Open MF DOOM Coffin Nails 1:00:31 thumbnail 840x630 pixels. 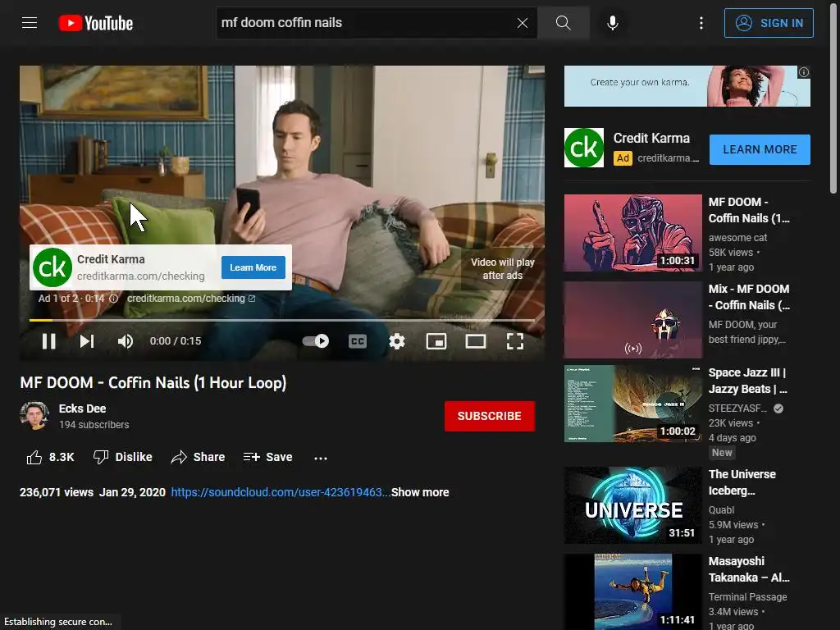click(x=632, y=233)
